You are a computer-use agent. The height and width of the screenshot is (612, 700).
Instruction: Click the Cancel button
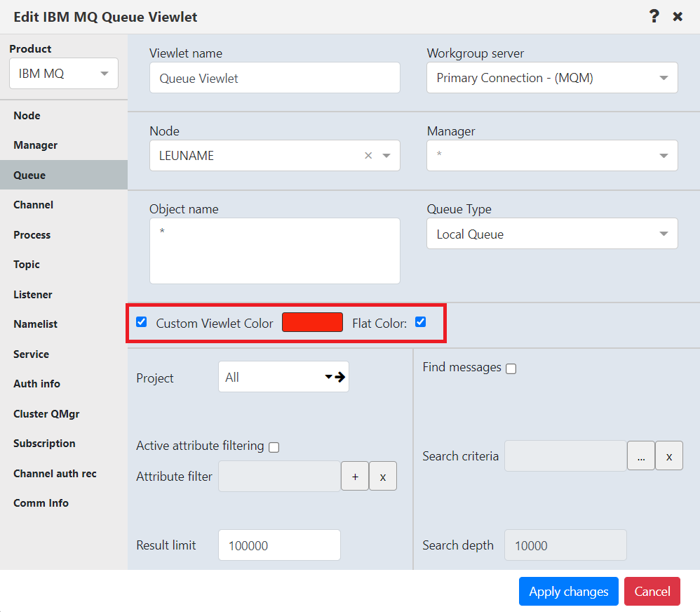[x=652, y=592]
